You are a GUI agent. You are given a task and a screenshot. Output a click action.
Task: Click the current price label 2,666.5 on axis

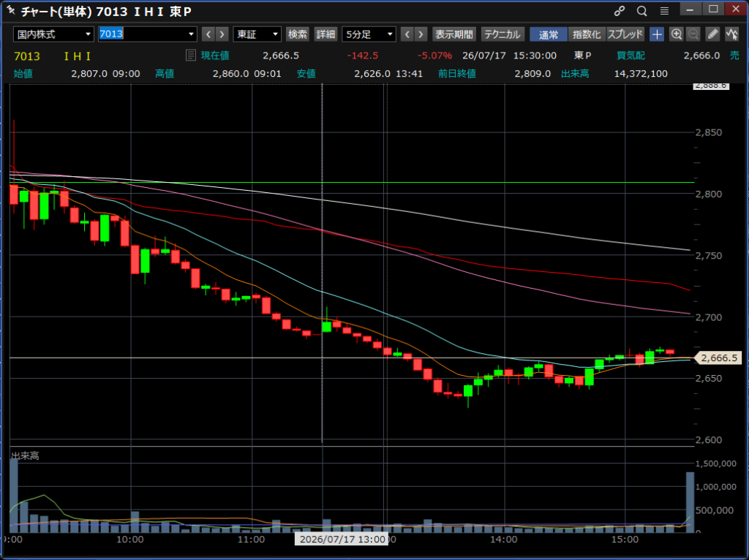point(719,357)
